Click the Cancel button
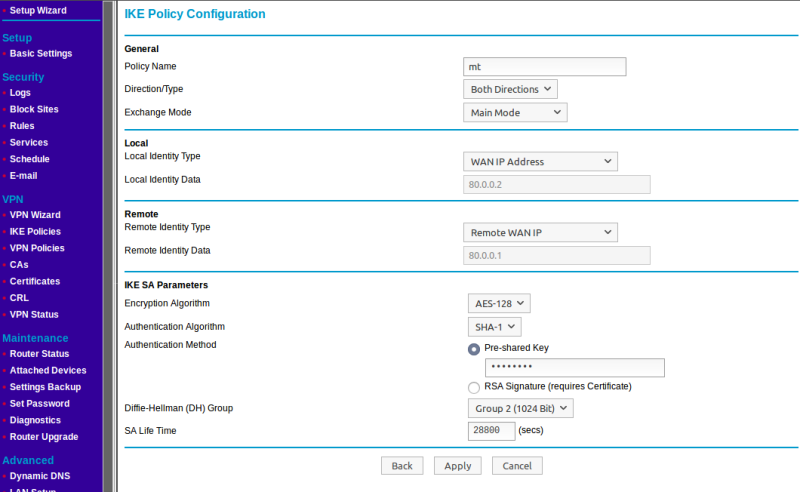This screenshot has height=492, width=800. pos(517,466)
